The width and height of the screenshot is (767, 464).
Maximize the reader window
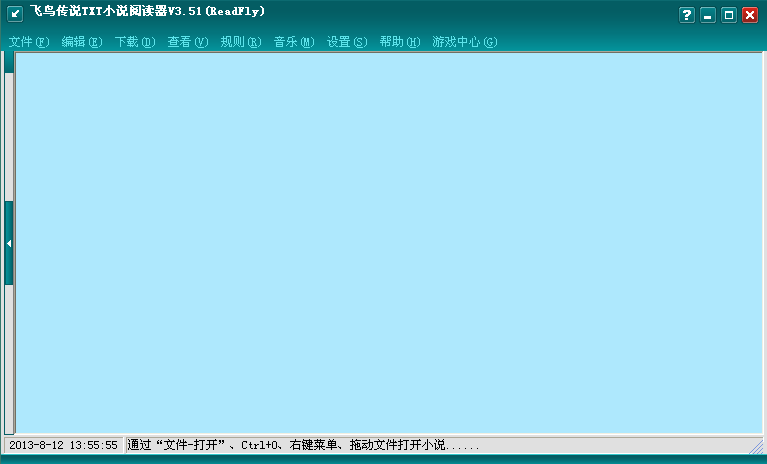tap(729, 15)
